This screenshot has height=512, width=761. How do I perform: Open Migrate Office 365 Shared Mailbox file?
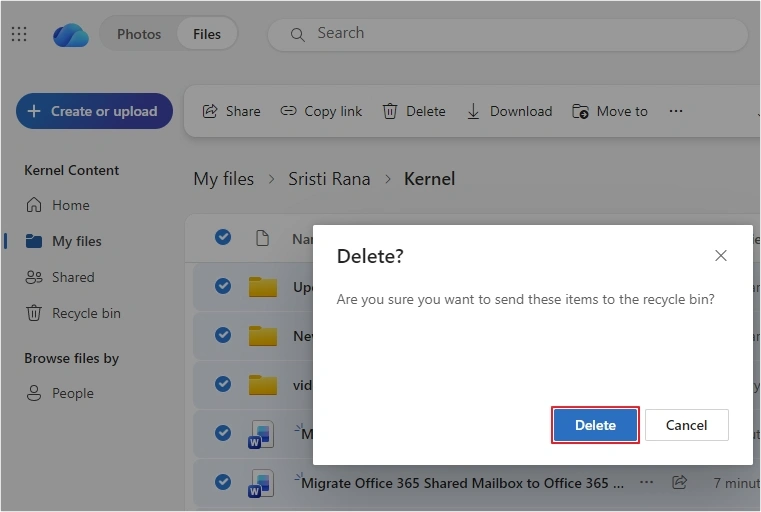(x=463, y=483)
